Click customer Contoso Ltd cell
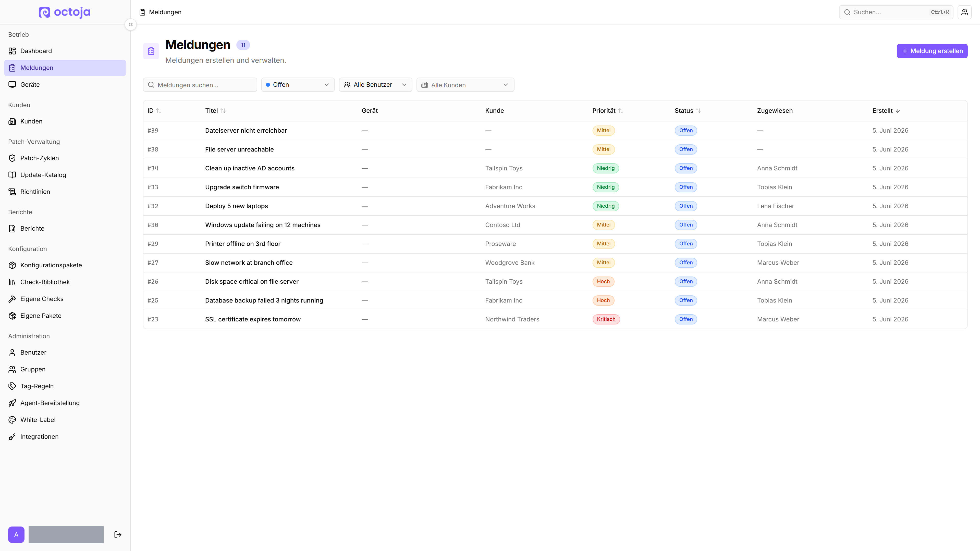 click(502, 225)
